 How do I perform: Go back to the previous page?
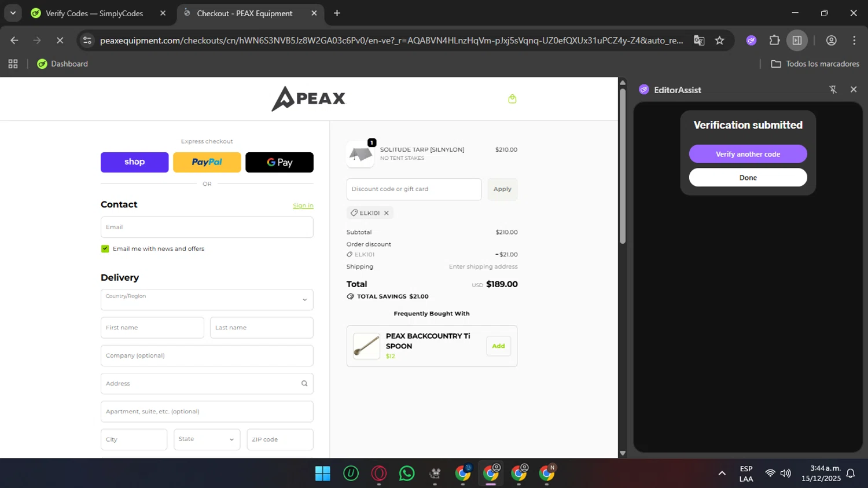[14, 41]
